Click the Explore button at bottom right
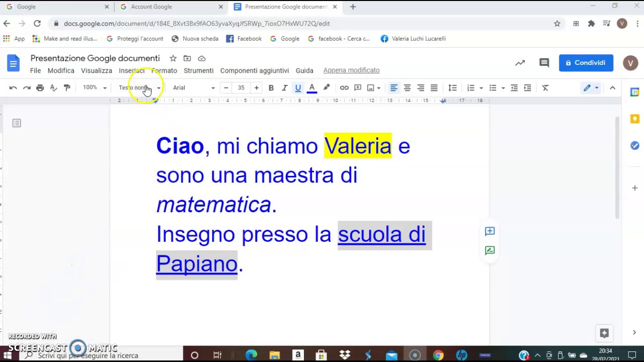 coord(604,333)
